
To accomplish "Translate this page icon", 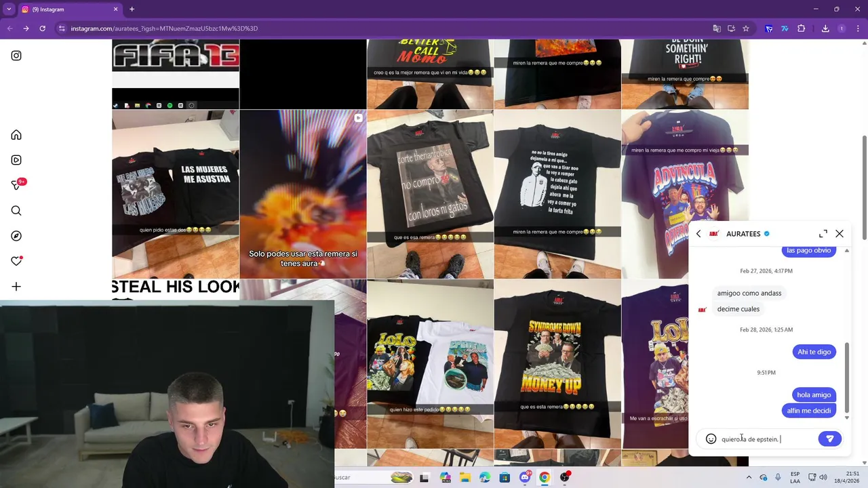I will pyautogui.click(x=717, y=28).
